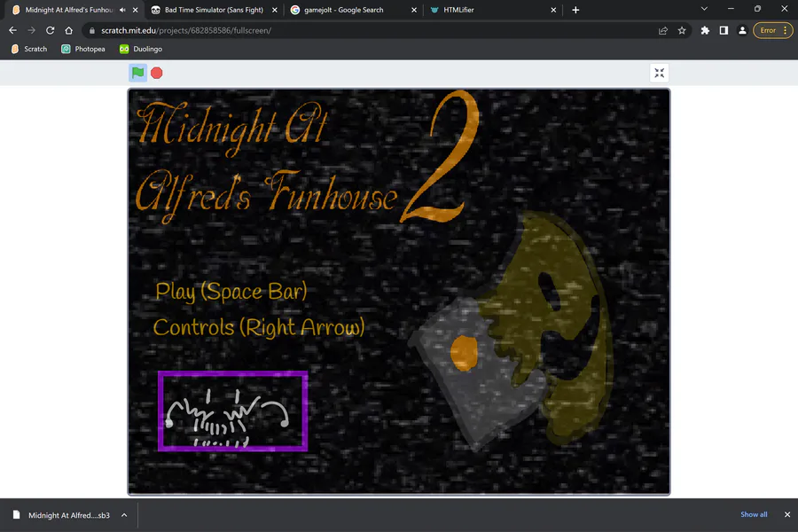Click the lock icon in the address bar
The image size is (798, 532).
[92, 30]
